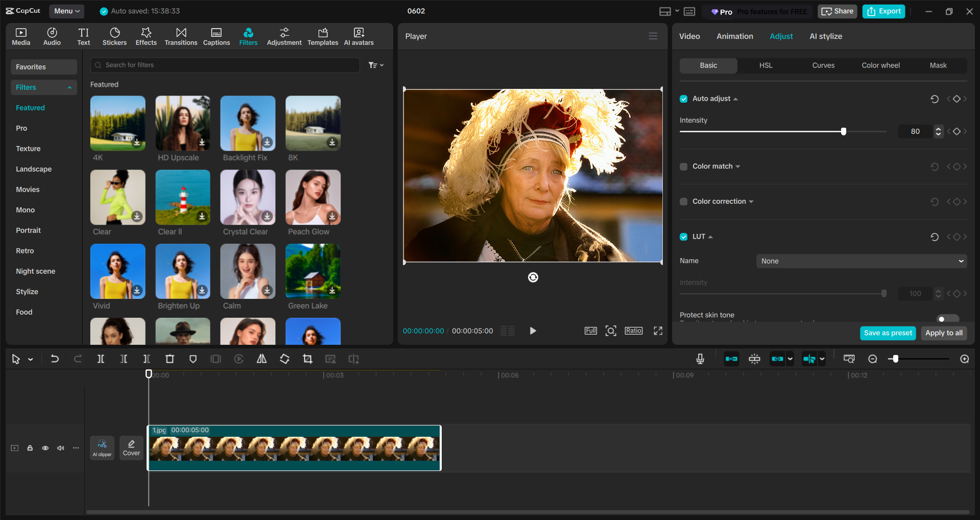The image size is (980, 520).
Task: Click the Apply to all button
Action: pyautogui.click(x=943, y=333)
